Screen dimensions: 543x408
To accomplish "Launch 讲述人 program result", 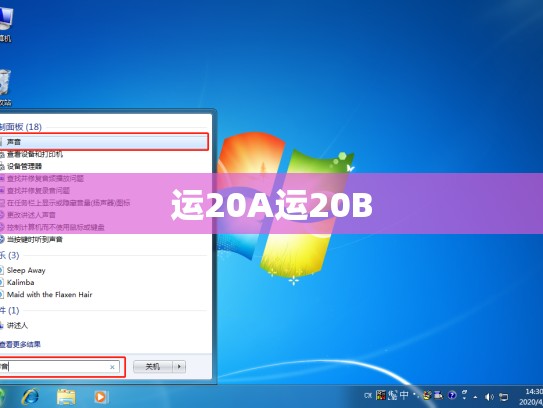I will (17, 325).
